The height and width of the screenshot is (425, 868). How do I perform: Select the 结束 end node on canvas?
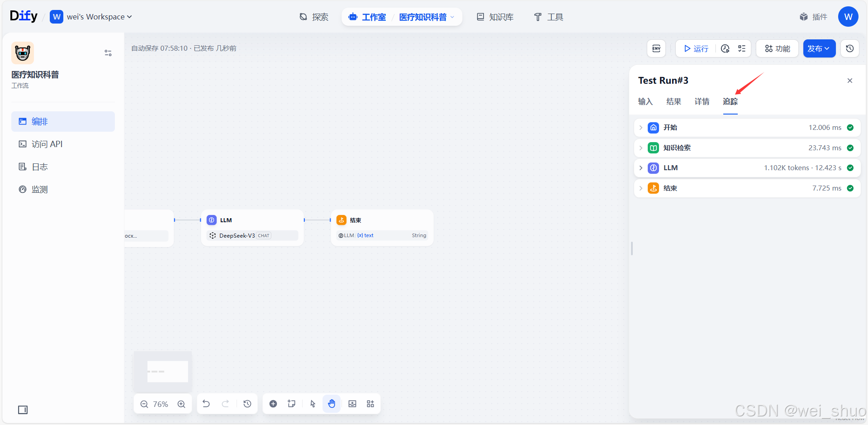click(x=382, y=228)
